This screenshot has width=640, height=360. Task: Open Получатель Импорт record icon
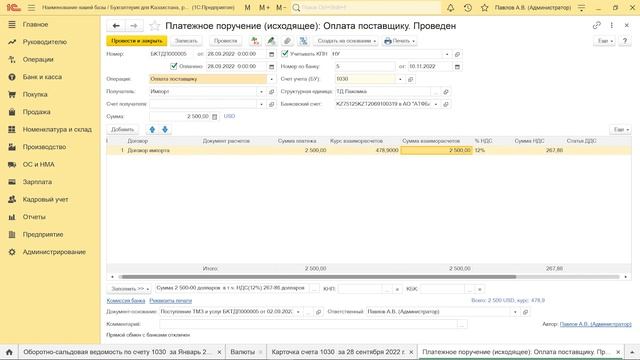[271, 92]
